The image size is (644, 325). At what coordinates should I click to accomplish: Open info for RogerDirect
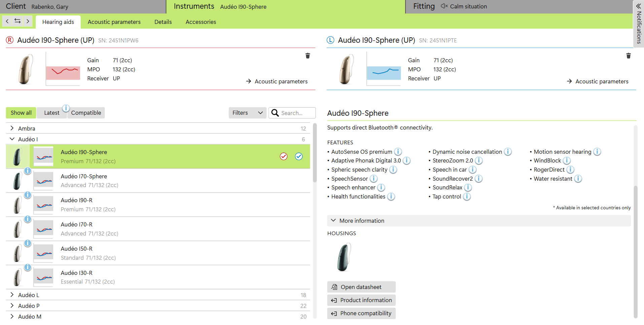[x=570, y=170]
